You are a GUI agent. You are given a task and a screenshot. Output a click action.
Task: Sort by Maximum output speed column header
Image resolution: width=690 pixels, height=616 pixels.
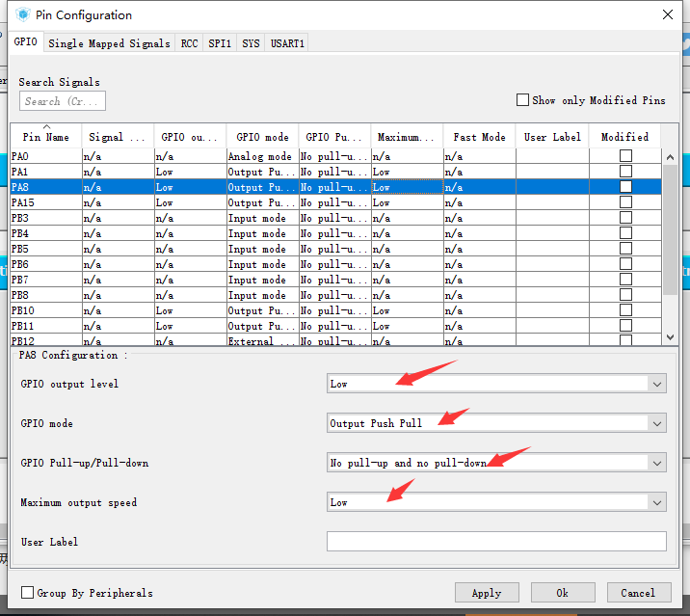click(407, 137)
